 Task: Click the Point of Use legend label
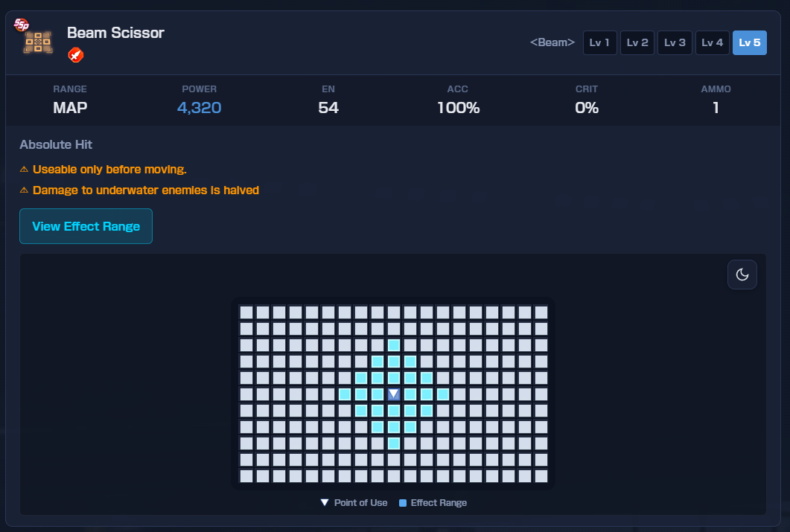(x=360, y=502)
